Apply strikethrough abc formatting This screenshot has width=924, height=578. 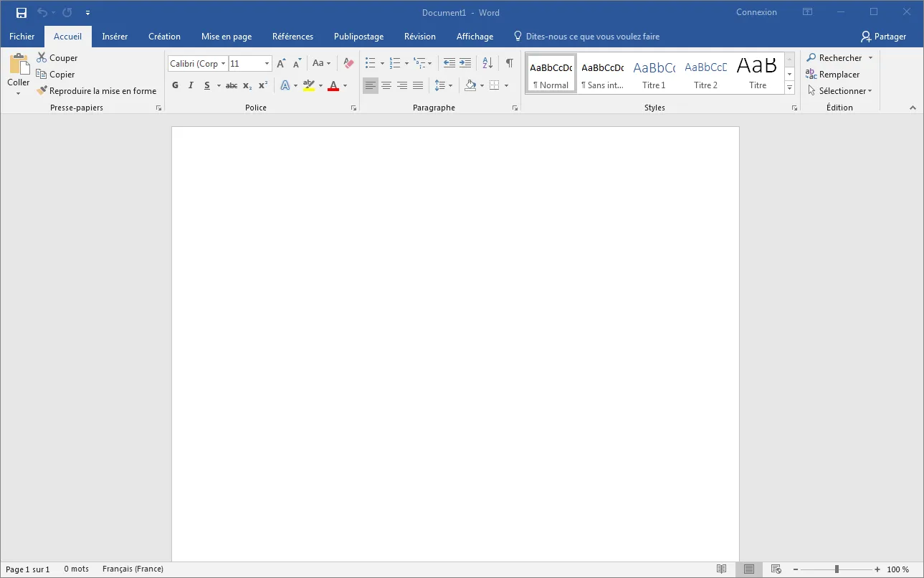tap(231, 85)
